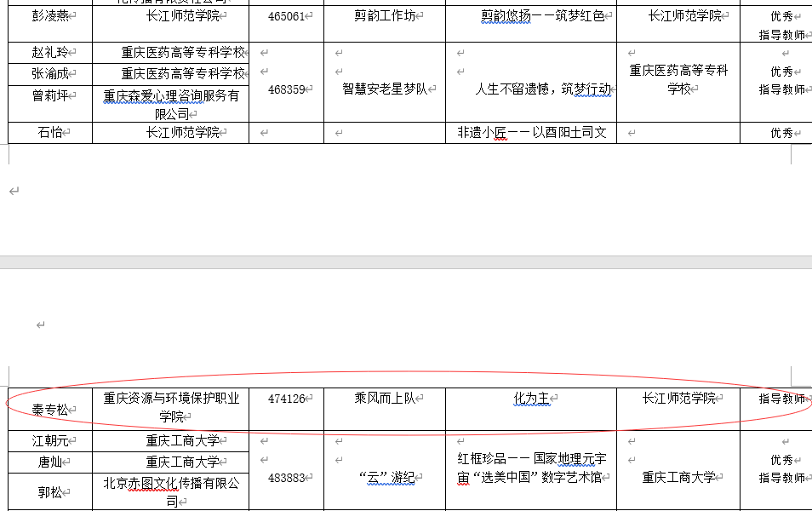812x511 pixels.
Task: Click the name cell 石怡
Action: click(x=49, y=133)
